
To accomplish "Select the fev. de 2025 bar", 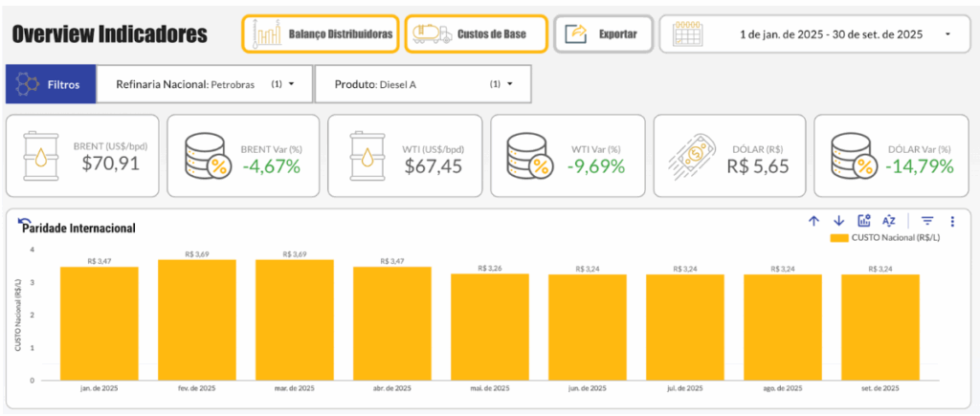I will click(197, 320).
